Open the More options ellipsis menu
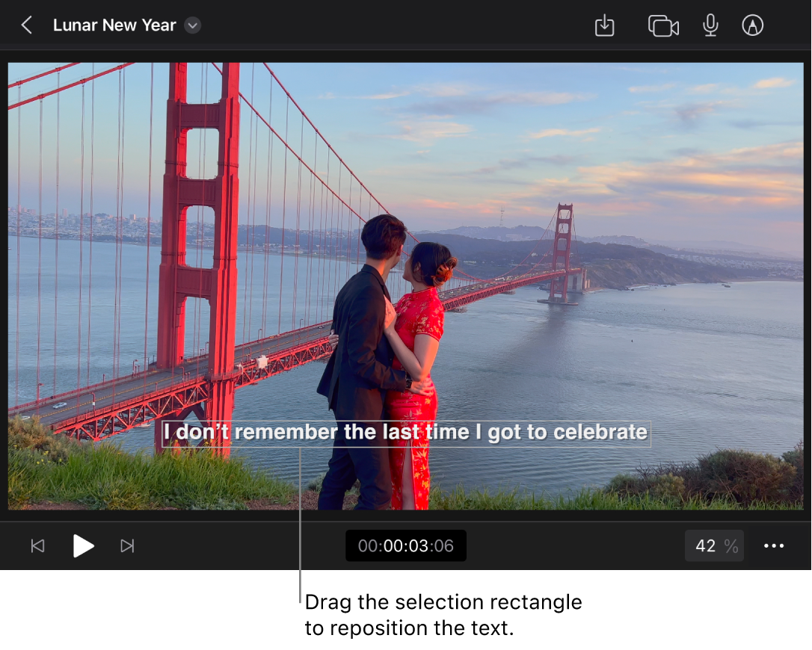 774,545
